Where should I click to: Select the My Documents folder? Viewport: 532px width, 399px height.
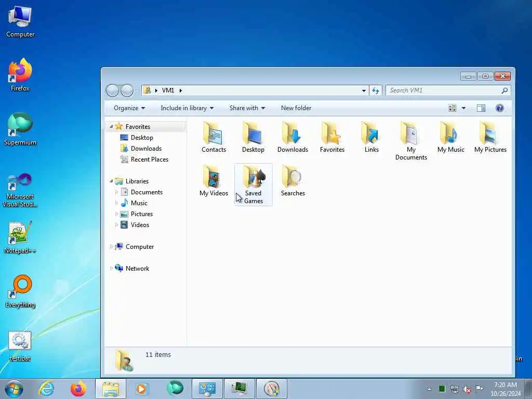coord(411,141)
